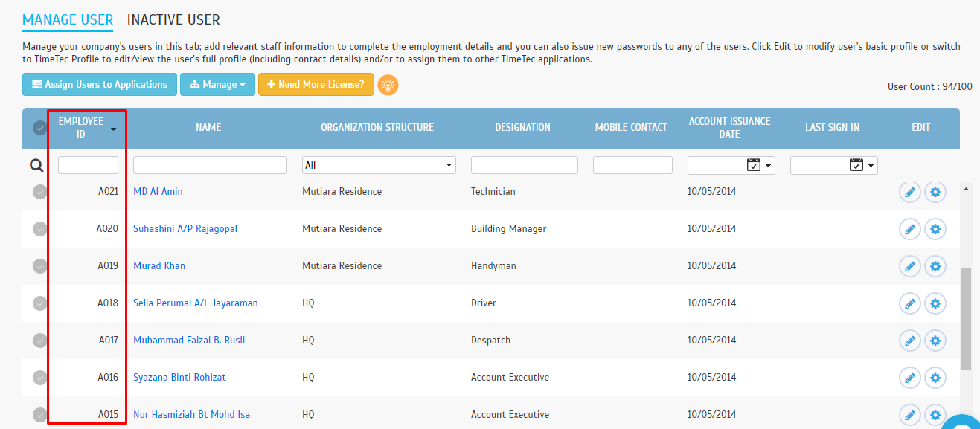Click the orange lightbulb tips icon
Image resolution: width=980 pixels, height=429 pixels.
pyautogui.click(x=388, y=85)
